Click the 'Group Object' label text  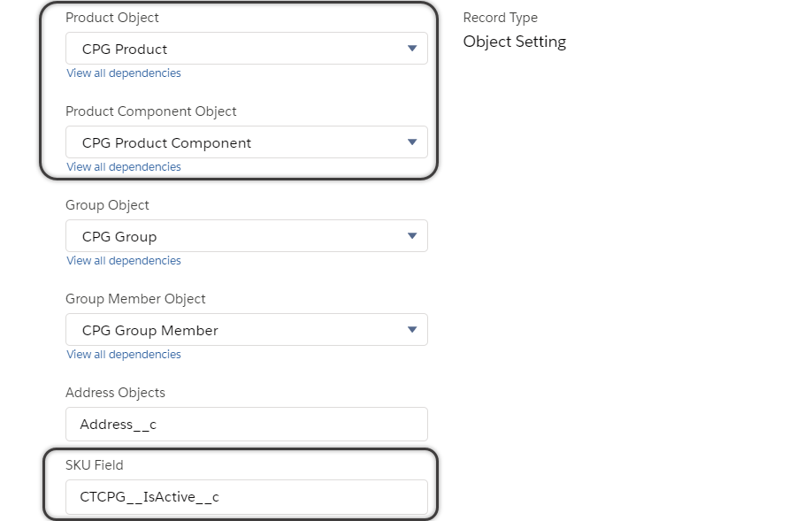tap(107, 205)
